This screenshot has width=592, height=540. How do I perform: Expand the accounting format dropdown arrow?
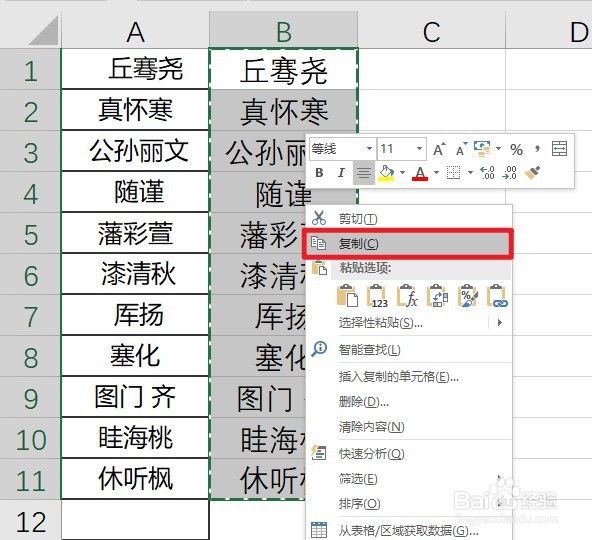click(498, 148)
